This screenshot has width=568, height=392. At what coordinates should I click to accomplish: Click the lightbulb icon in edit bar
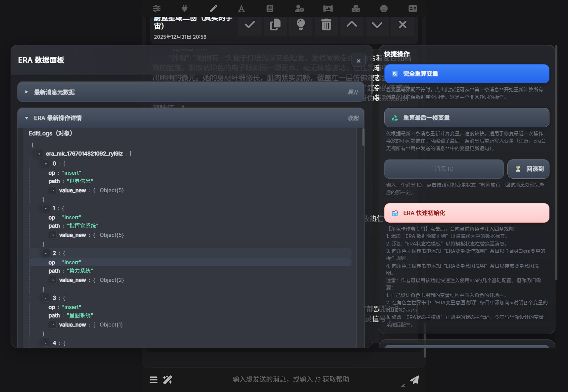click(x=301, y=24)
